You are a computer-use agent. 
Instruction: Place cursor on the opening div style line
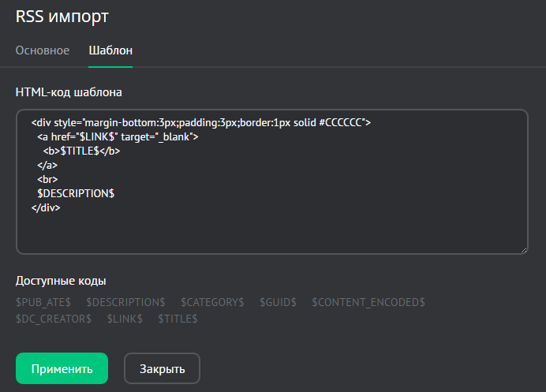(x=201, y=123)
